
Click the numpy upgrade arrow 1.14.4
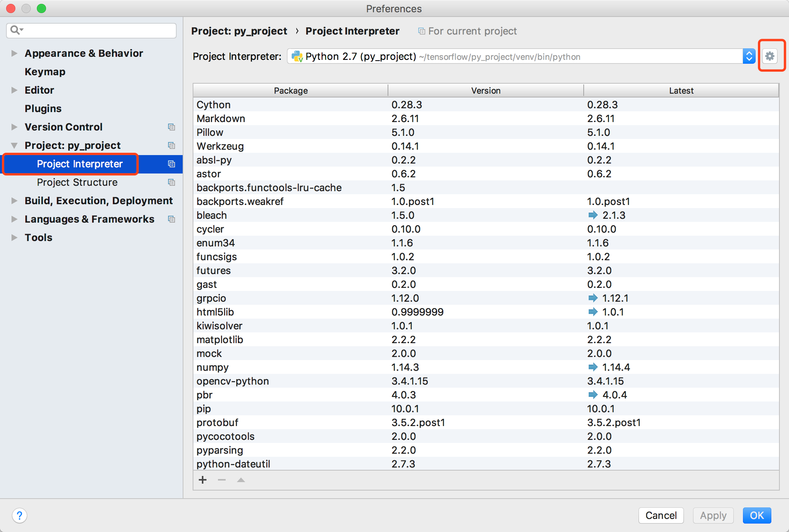pyautogui.click(x=593, y=367)
